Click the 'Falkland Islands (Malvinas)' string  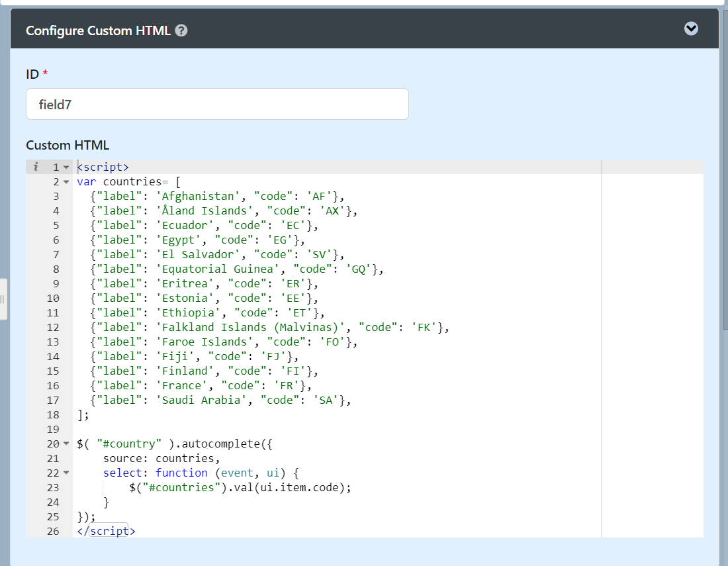(254, 327)
